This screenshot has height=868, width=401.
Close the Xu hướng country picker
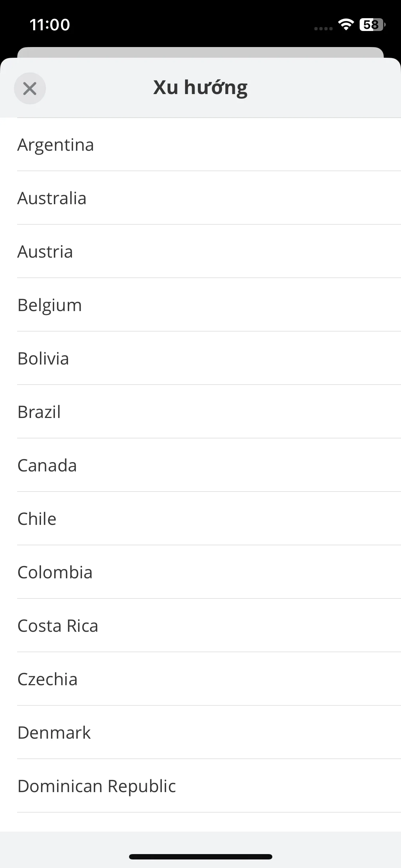click(x=30, y=88)
